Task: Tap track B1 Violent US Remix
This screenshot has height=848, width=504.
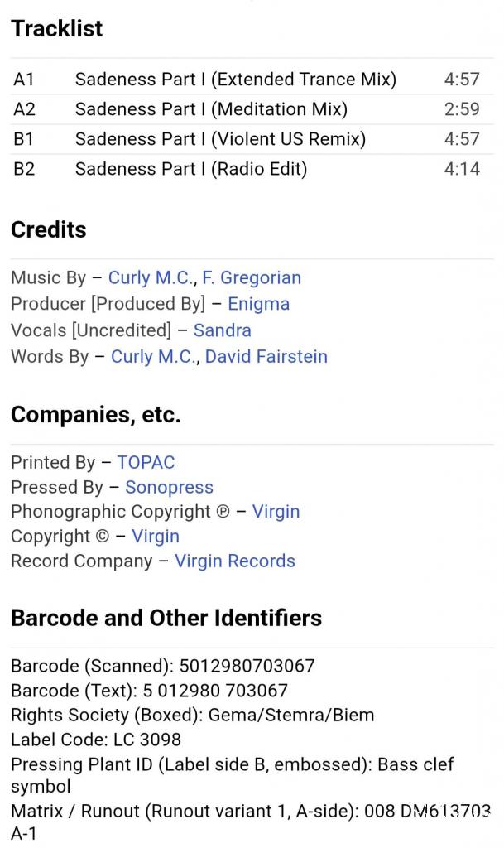Action: tap(220, 139)
